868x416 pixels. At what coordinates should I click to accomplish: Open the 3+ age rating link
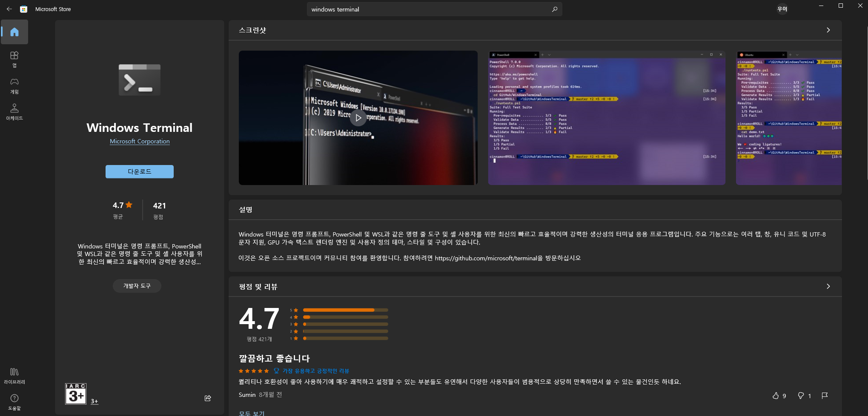[x=94, y=401]
